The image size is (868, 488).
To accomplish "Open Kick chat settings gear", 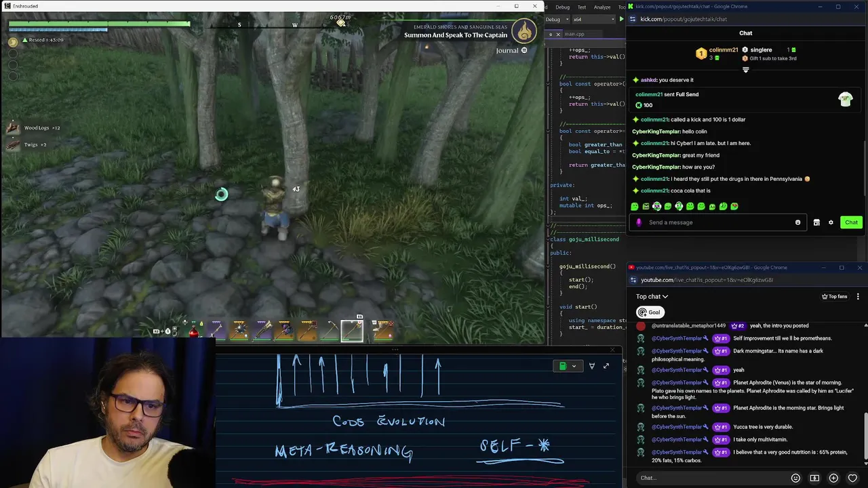I will click(x=831, y=222).
